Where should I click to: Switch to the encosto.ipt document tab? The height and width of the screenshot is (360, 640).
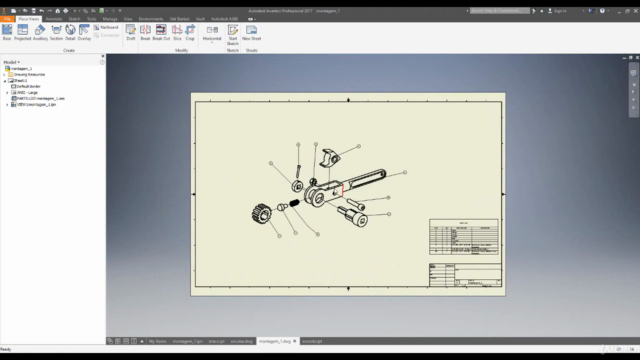point(312,341)
